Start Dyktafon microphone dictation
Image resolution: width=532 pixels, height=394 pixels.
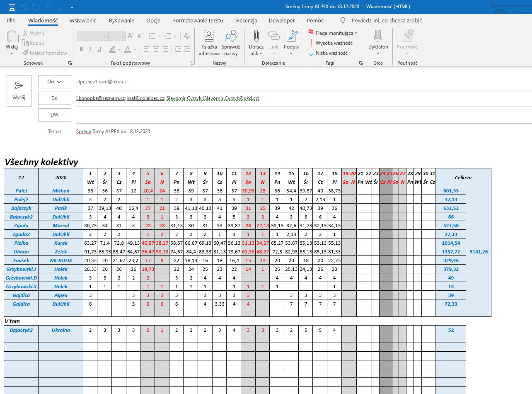[x=378, y=43]
